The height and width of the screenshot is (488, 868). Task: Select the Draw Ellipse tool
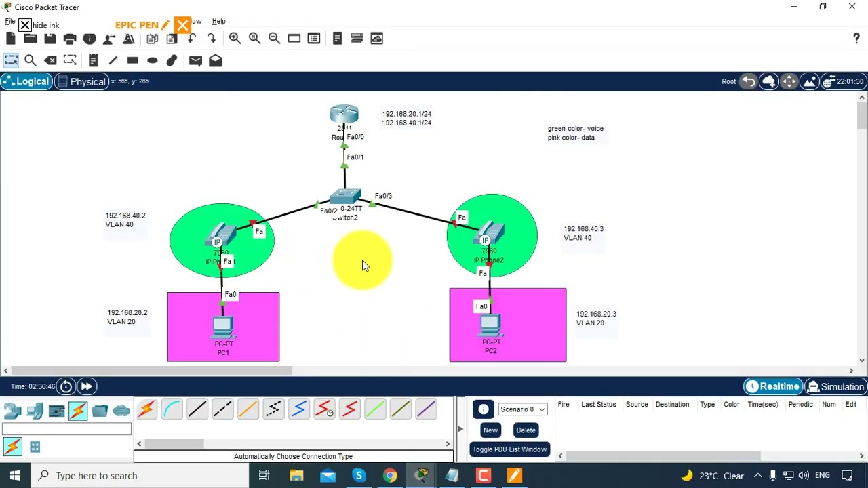click(153, 60)
